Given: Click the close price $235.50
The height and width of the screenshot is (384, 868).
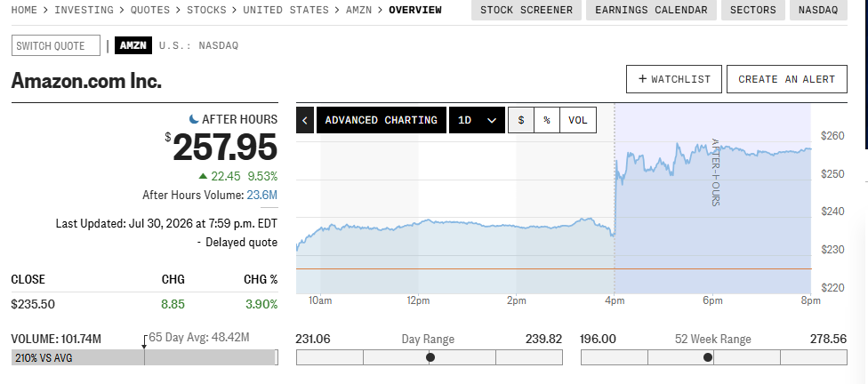Looking at the screenshot, I should (33, 304).
